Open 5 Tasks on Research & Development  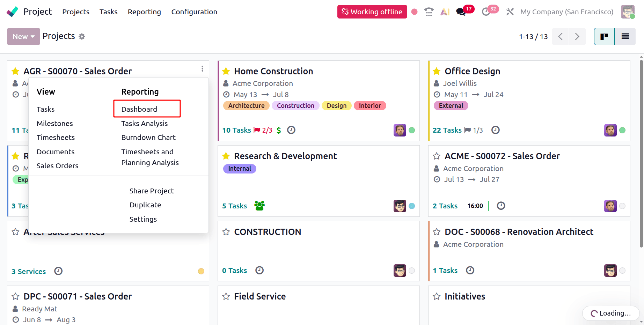pos(235,206)
